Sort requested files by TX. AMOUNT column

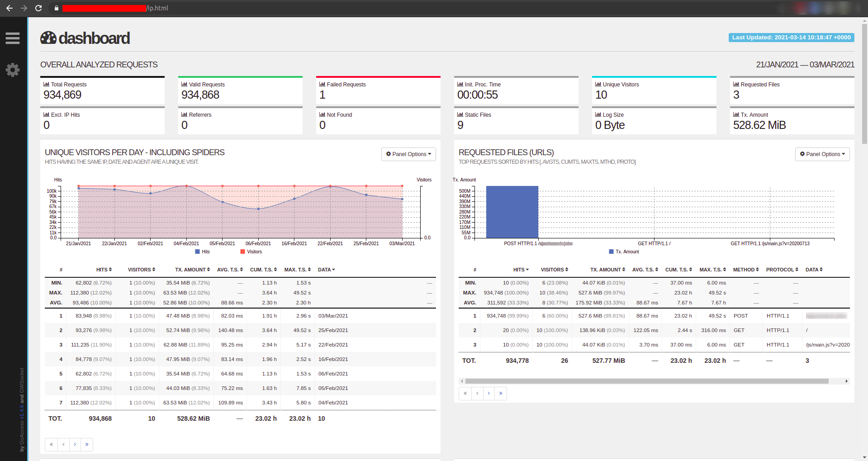click(608, 270)
